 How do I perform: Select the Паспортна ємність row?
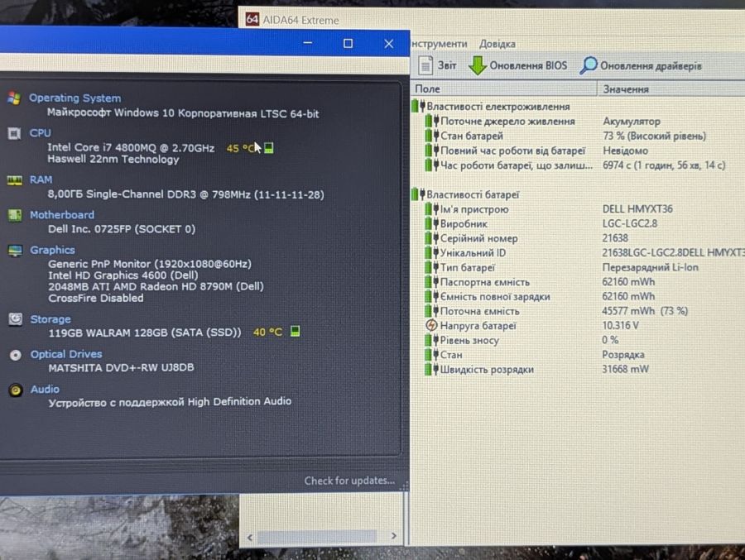[579, 282]
